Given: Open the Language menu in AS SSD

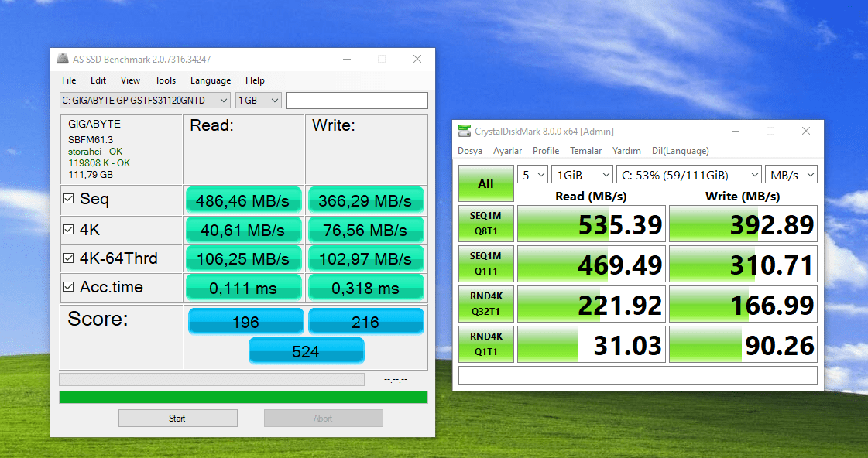Looking at the screenshot, I should pos(211,80).
